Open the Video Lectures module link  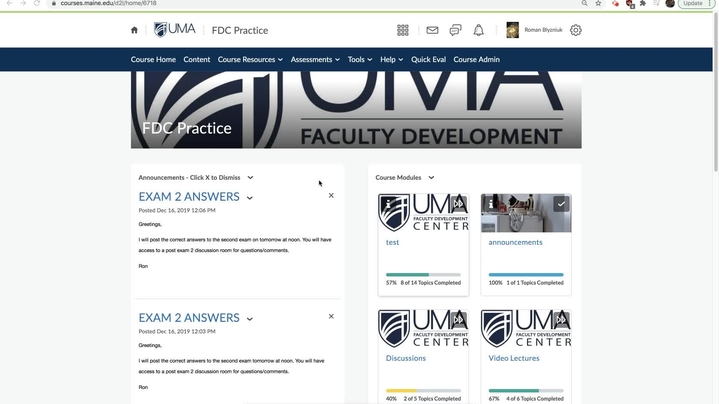[514, 358]
